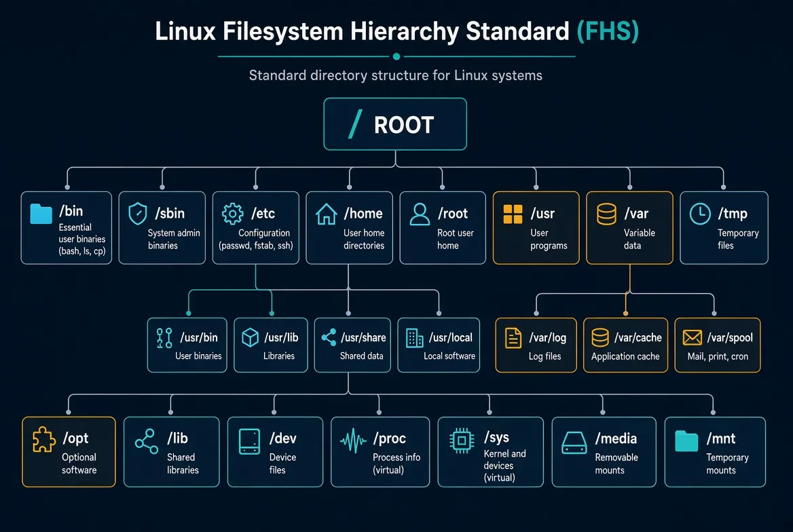
Task: Click the waveform icon beside /proc
Action: point(353,441)
